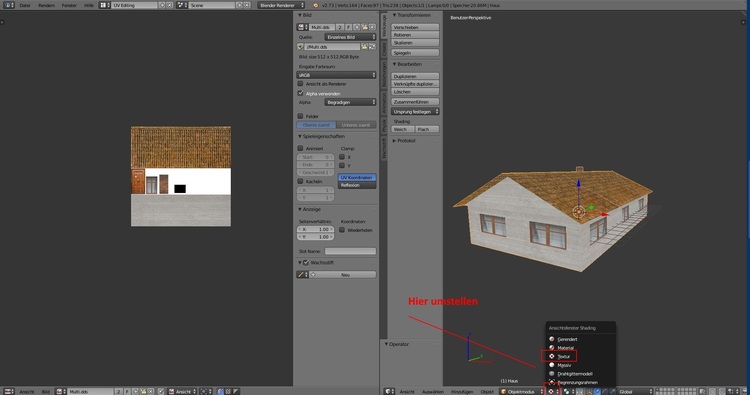Open editor type selector in top info bar
The image size is (750, 395).
(x=9, y=5)
